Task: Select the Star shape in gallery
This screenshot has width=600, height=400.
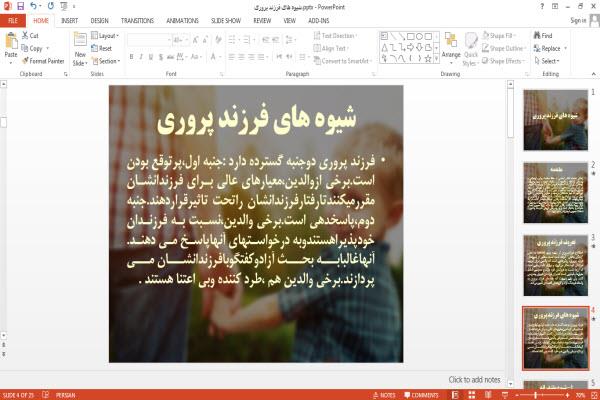Action: pos(428,59)
